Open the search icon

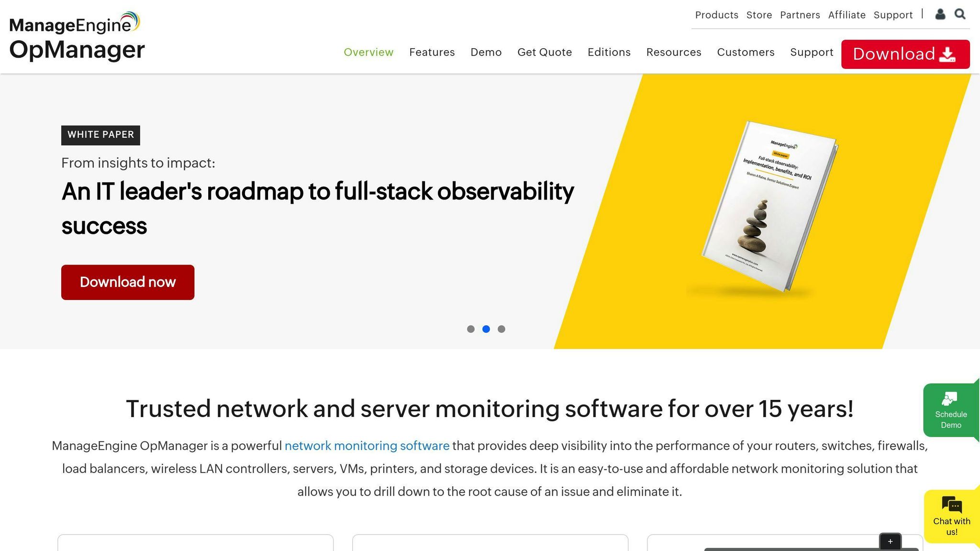(x=960, y=14)
